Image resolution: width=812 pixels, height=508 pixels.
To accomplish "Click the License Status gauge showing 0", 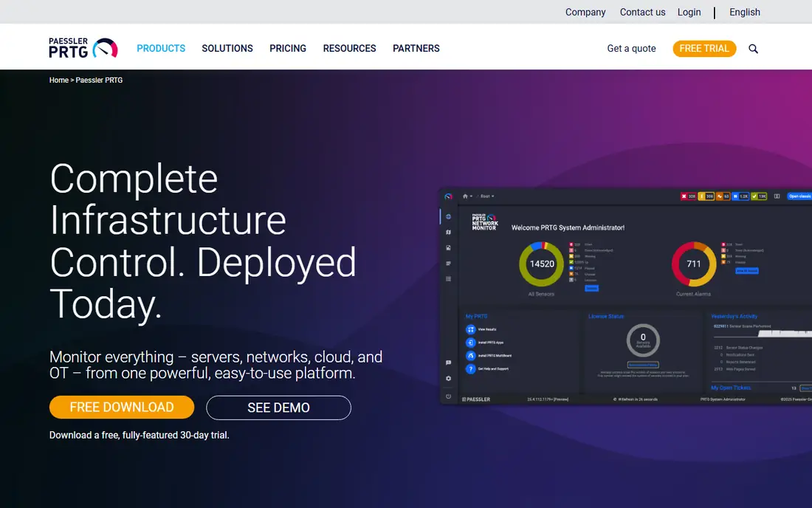I will pos(643,340).
